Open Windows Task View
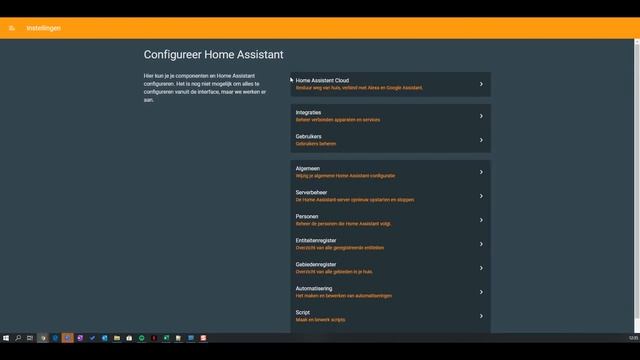This screenshot has height=360, width=640. point(30,338)
